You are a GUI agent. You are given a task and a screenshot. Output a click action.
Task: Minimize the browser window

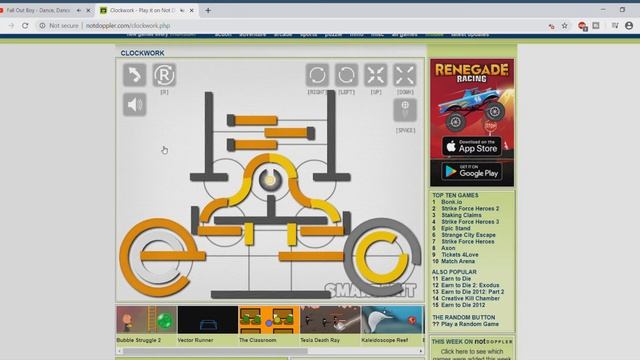pos(603,9)
